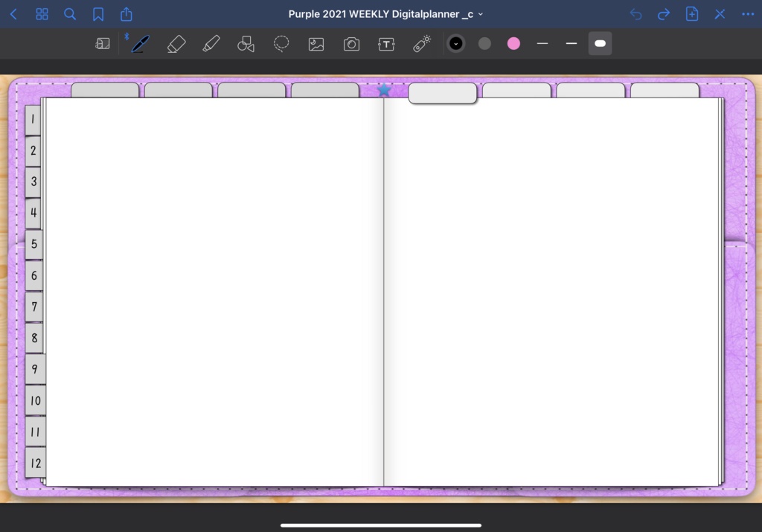This screenshot has width=762, height=532.
Task: Select the Shapes tool
Action: (246, 44)
